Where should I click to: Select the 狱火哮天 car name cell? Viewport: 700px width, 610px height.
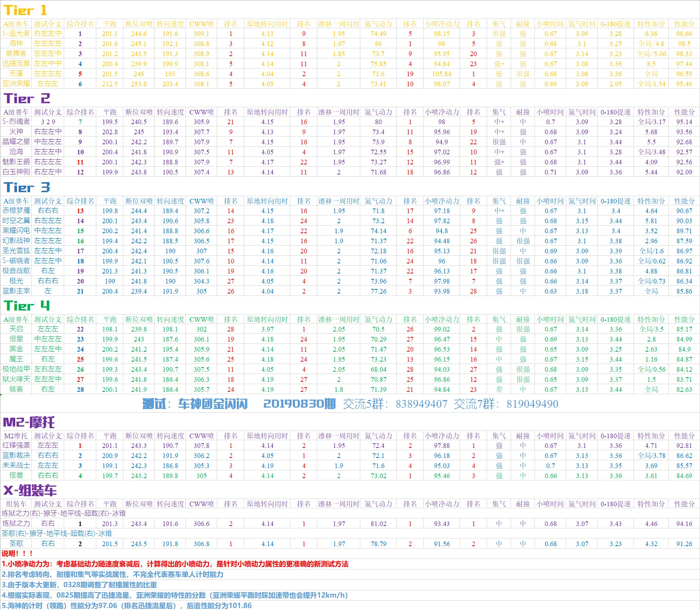point(16,379)
